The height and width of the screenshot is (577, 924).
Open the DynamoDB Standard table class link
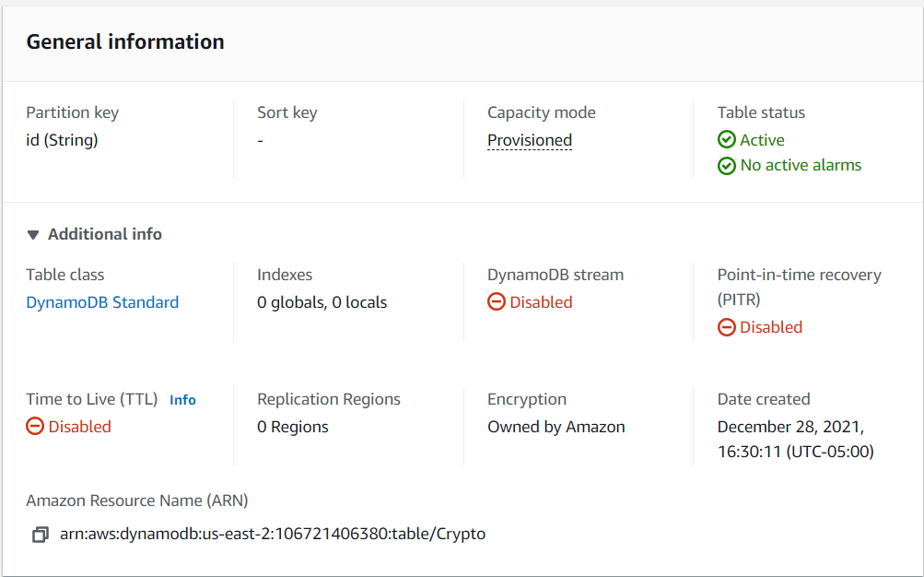click(x=101, y=301)
